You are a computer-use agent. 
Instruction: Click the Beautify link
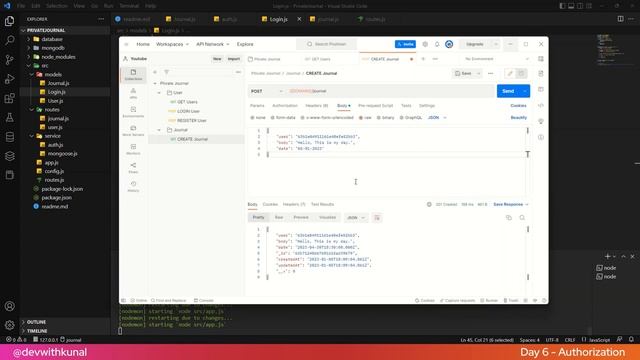coord(519,118)
